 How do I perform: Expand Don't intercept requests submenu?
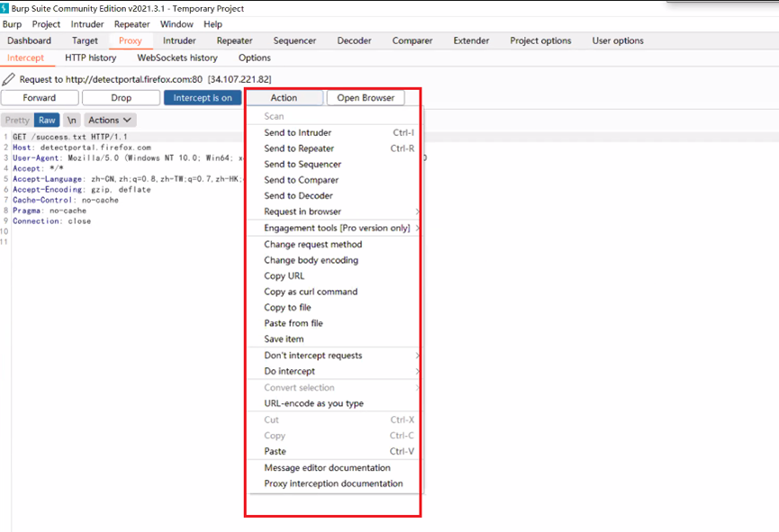pos(334,356)
